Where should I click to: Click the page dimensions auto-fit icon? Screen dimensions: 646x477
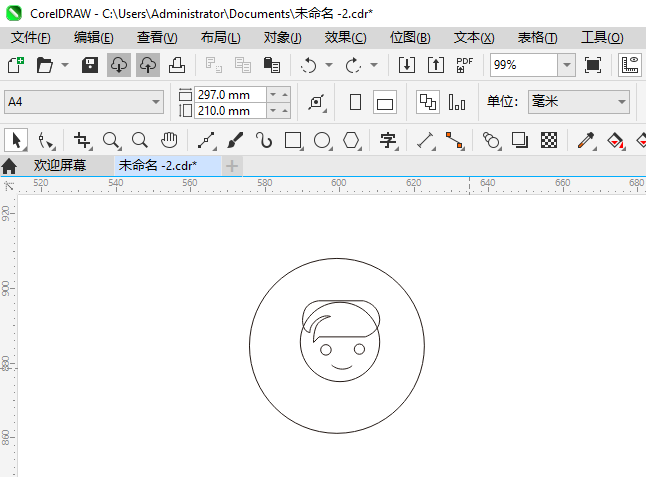point(317,102)
